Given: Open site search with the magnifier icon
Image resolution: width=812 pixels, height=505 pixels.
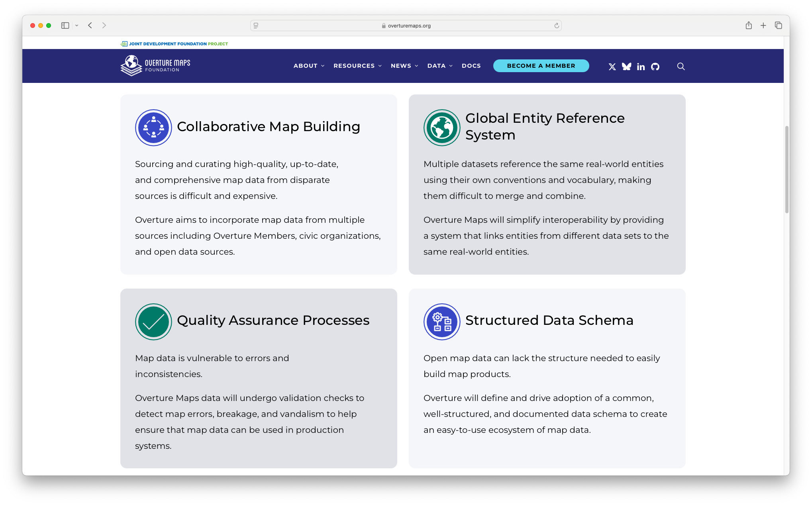Looking at the screenshot, I should (x=681, y=66).
